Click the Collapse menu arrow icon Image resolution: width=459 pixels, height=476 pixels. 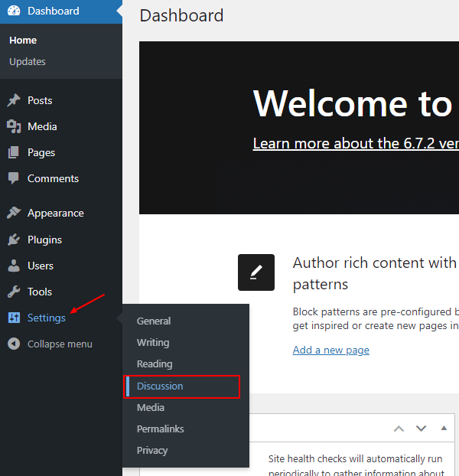point(14,344)
